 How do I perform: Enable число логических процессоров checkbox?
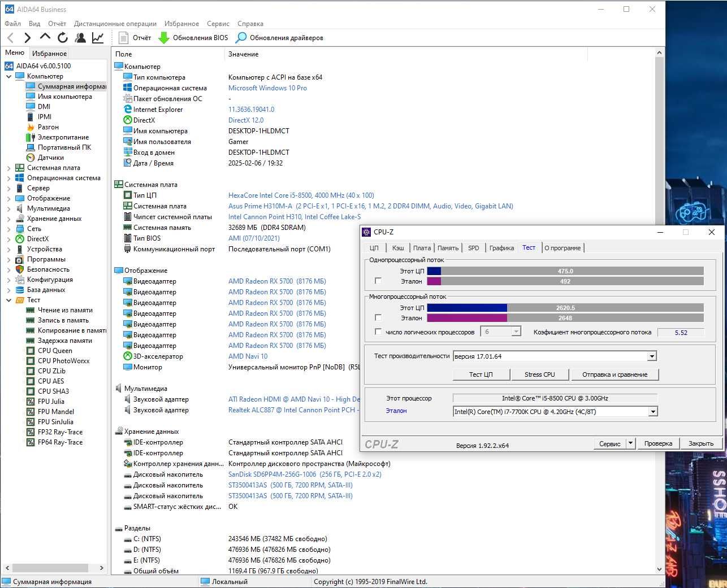378,332
